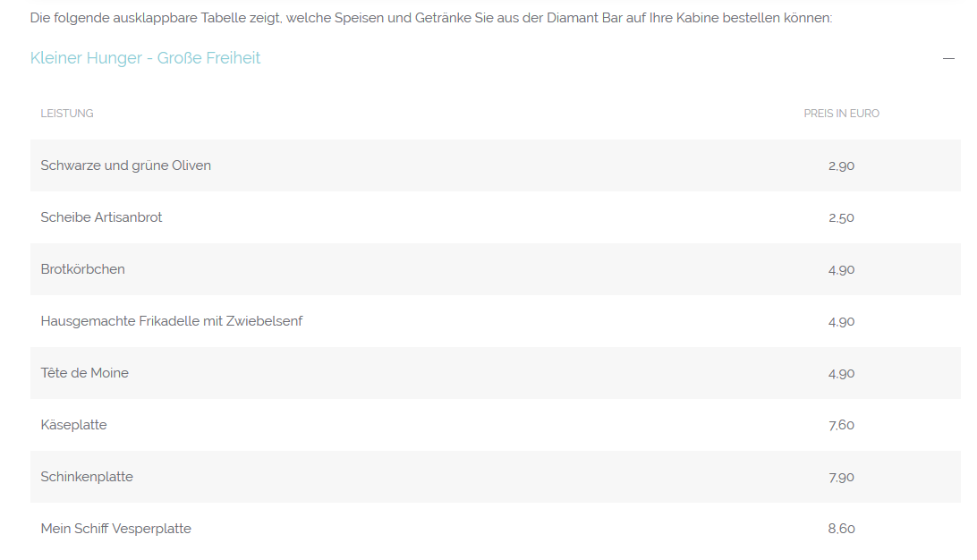Click the 2,50 price value
The height and width of the screenshot is (560, 977).
point(841,217)
